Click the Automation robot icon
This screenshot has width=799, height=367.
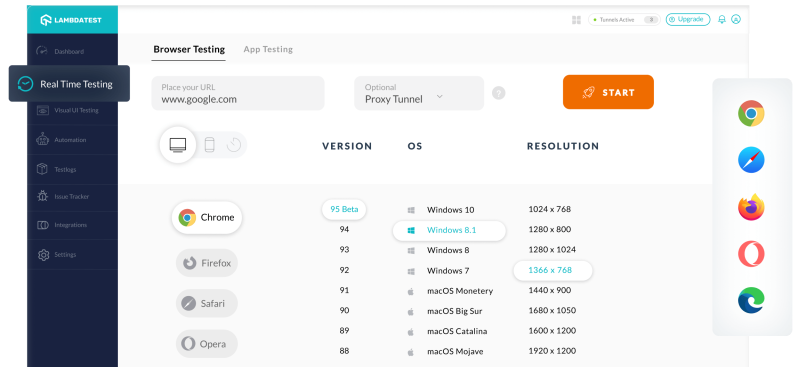point(43,139)
